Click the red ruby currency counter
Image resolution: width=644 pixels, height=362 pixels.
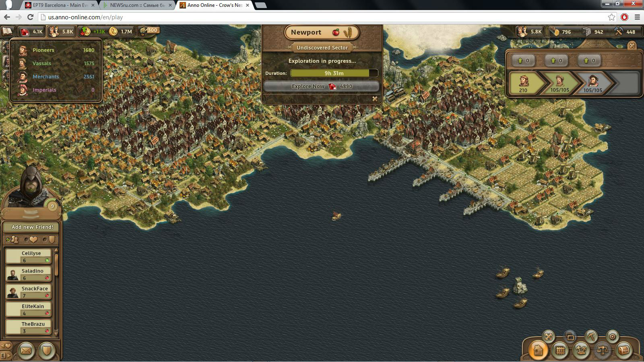(32, 31)
